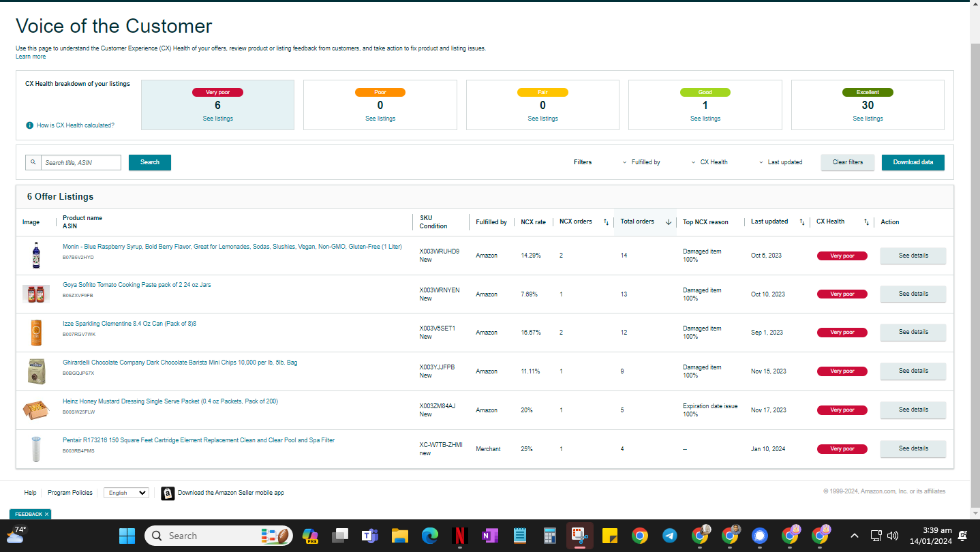
Task: Close the FEEDBACK tab with its X
Action: [46, 515]
